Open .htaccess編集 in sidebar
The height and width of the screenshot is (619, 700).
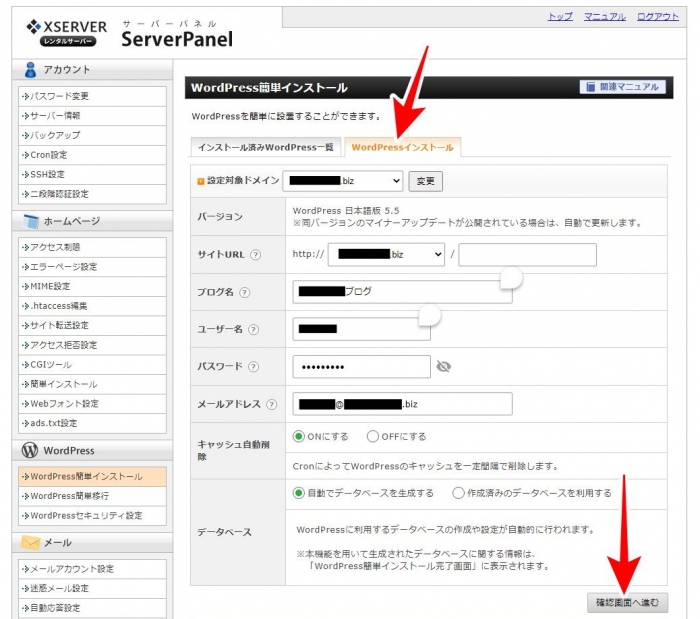92,306
